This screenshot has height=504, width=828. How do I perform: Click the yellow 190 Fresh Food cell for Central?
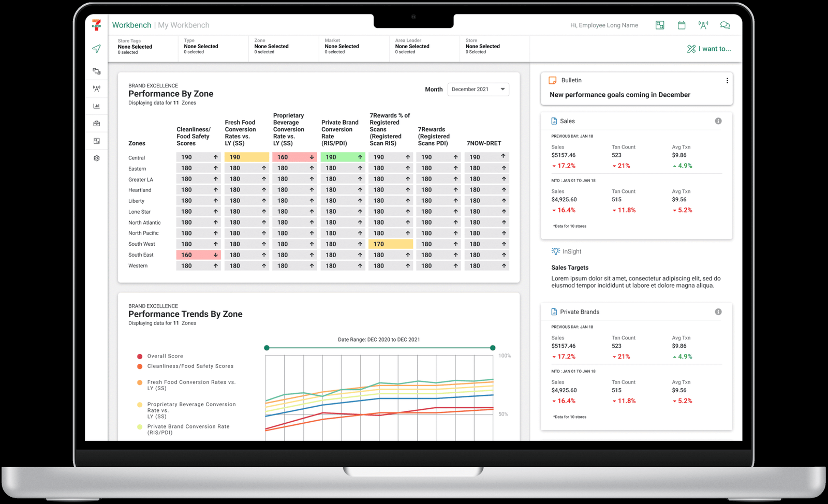[247, 157]
